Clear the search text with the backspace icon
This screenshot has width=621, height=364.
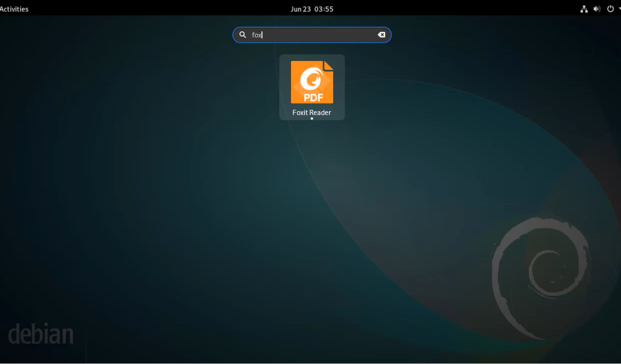click(x=382, y=35)
